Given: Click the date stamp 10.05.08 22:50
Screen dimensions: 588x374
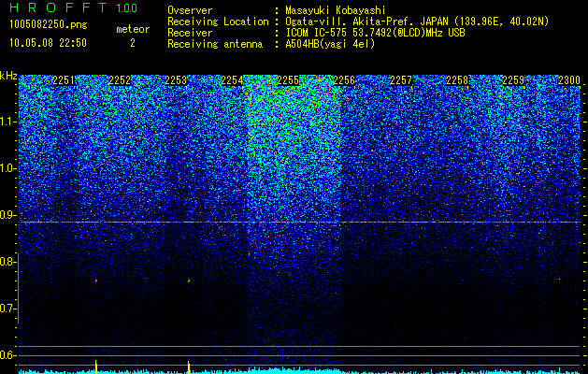Looking at the screenshot, I should [48, 43].
